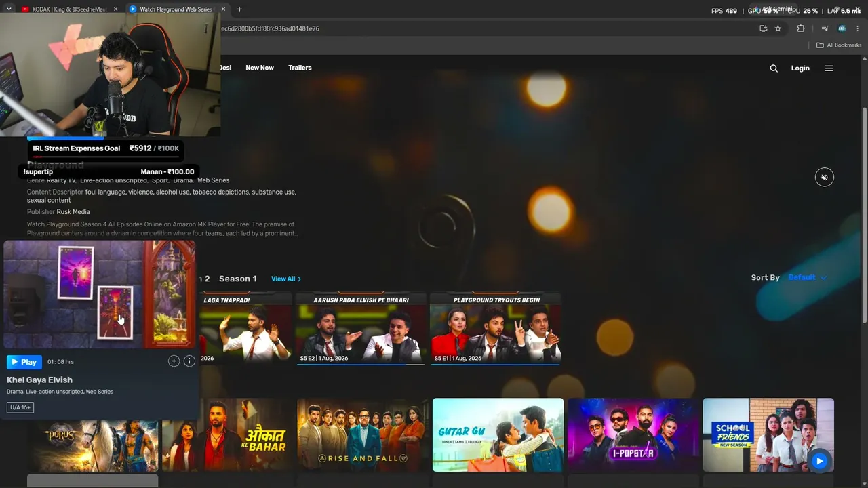Open Playground Tryouts Begin episode
This screenshot has width=868, height=488.
[496, 329]
